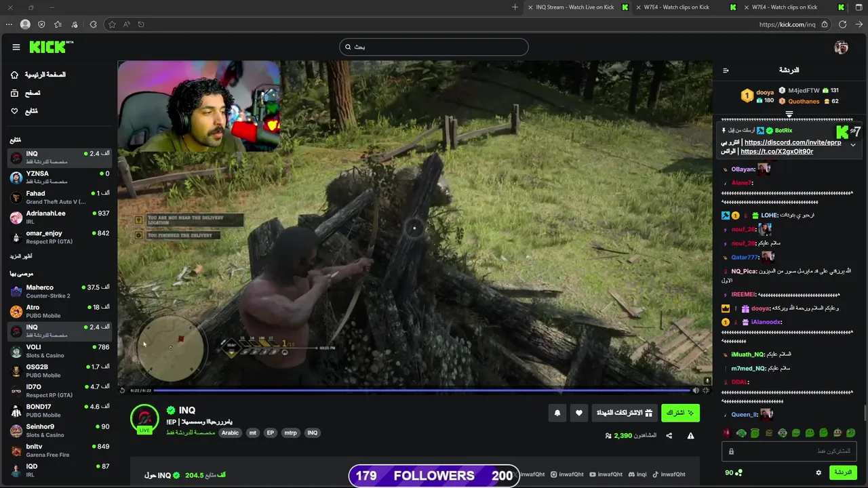Screen dimensions: 868x488
Task: Mute the video player volume
Action: click(696, 390)
